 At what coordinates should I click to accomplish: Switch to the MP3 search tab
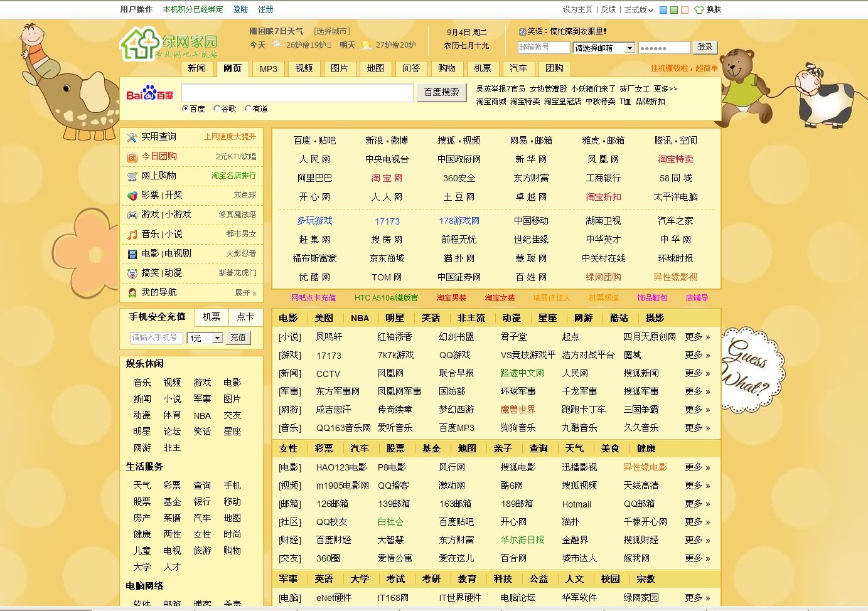tap(268, 69)
